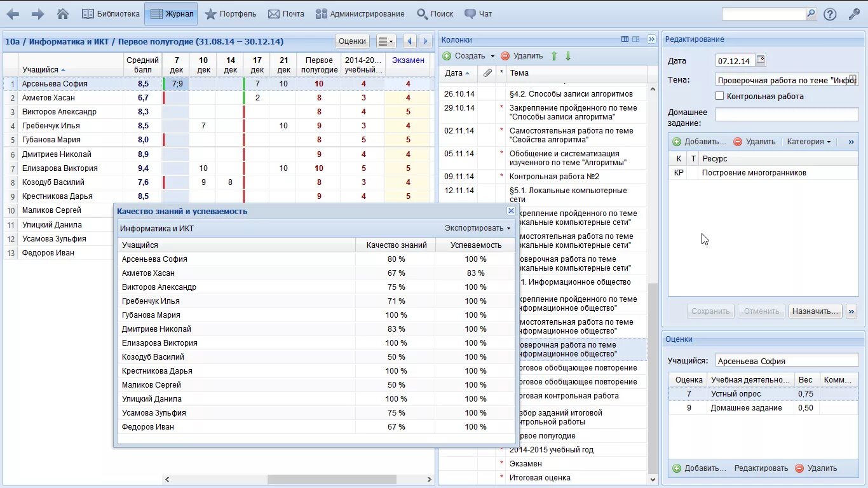This screenshot has height=488, width=868.
Task: Click Добавить in the resources toolbar
Action: (699, 142)
